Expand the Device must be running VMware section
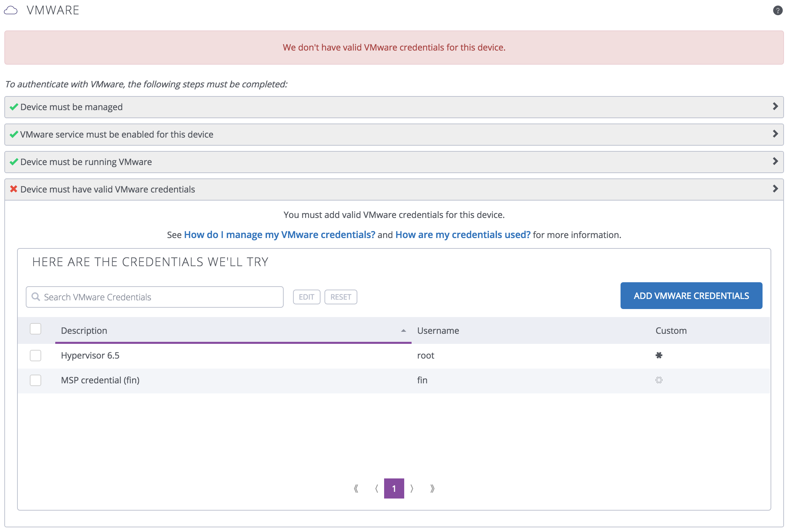Screen dimensions: 791x532 coord(775,161)
